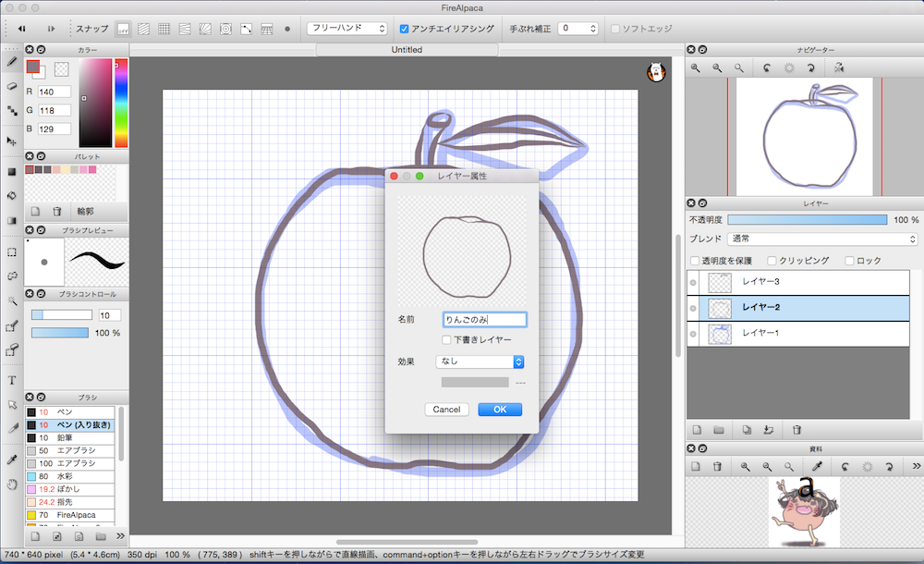Click the rainbow hue strip

(x=121, y=103)
